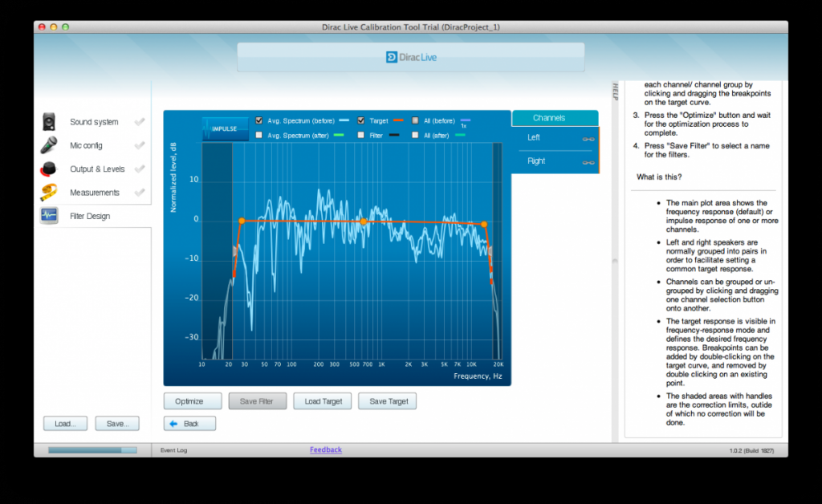This screenshot has height=504, width=822.
Task: Switch to IMPULSE view
Action: pos(225,128)
